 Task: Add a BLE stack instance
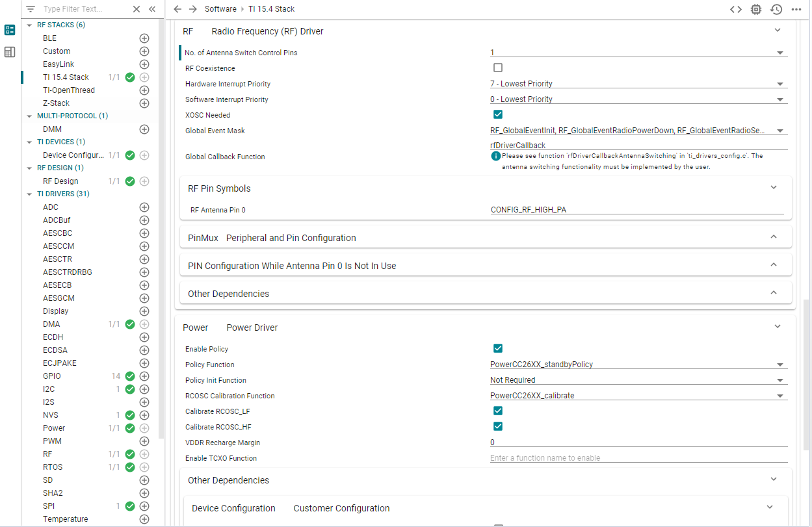[x=144, y=38]
